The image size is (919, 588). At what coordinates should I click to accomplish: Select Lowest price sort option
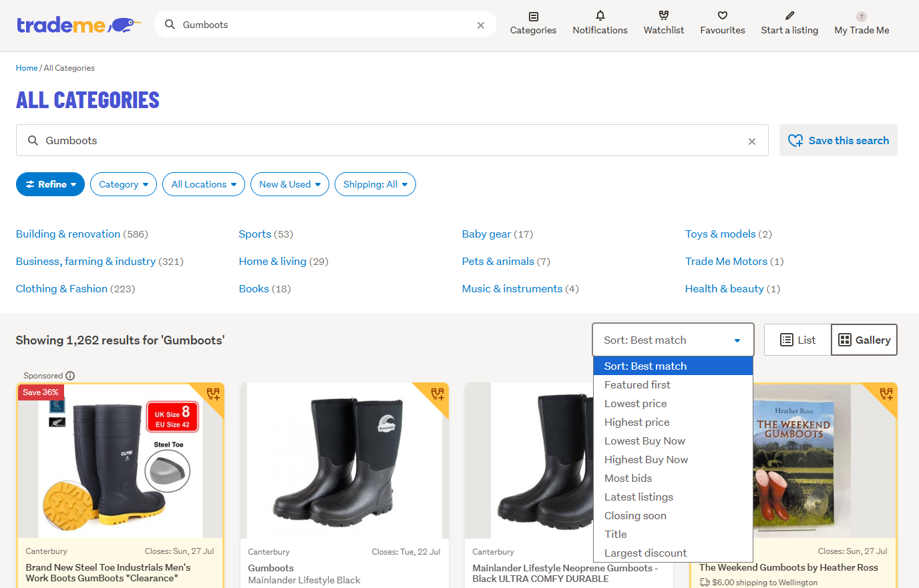click(x=673, y=403)
